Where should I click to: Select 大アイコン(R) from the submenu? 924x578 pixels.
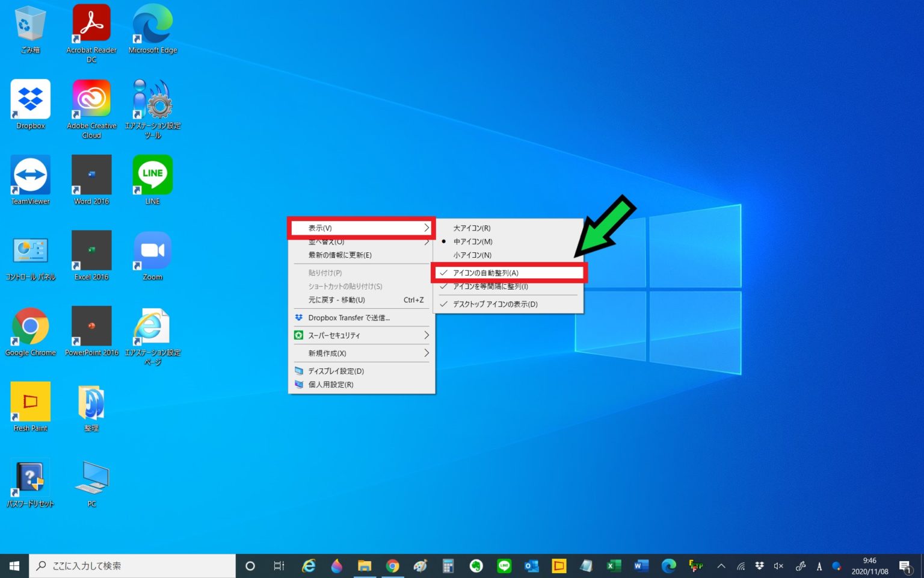[472, 228]
